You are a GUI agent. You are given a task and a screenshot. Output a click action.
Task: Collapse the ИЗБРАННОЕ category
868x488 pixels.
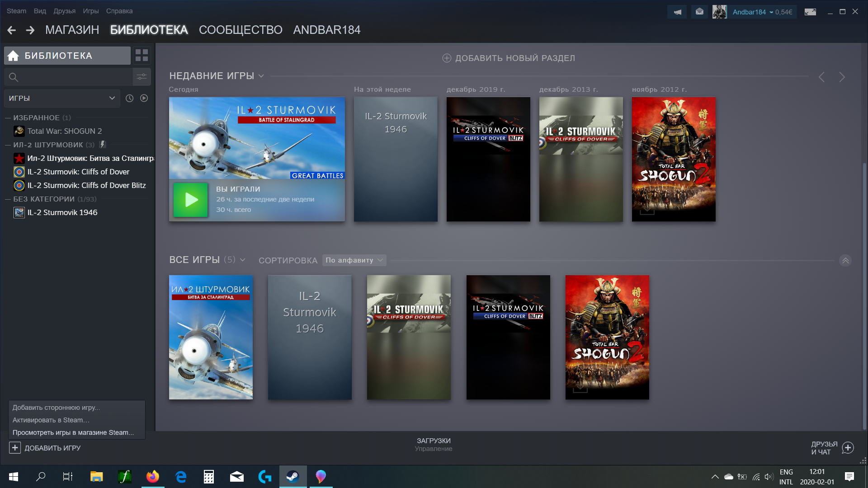point(8,117)
